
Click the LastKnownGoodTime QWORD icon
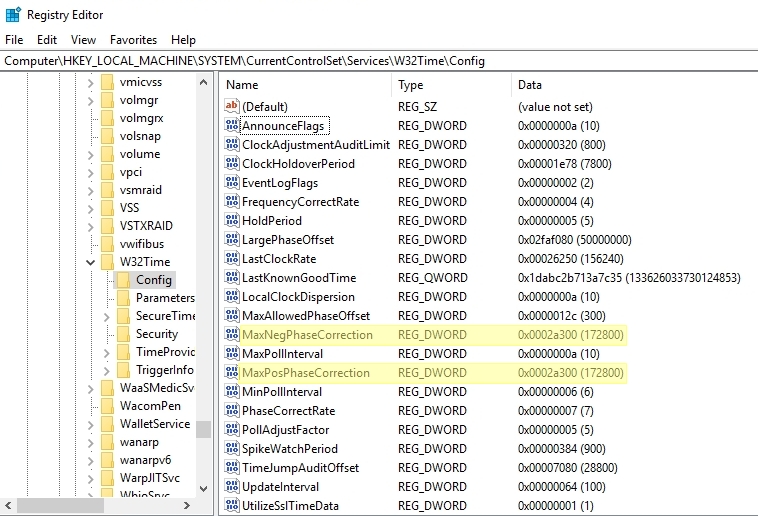pos(232,278)
